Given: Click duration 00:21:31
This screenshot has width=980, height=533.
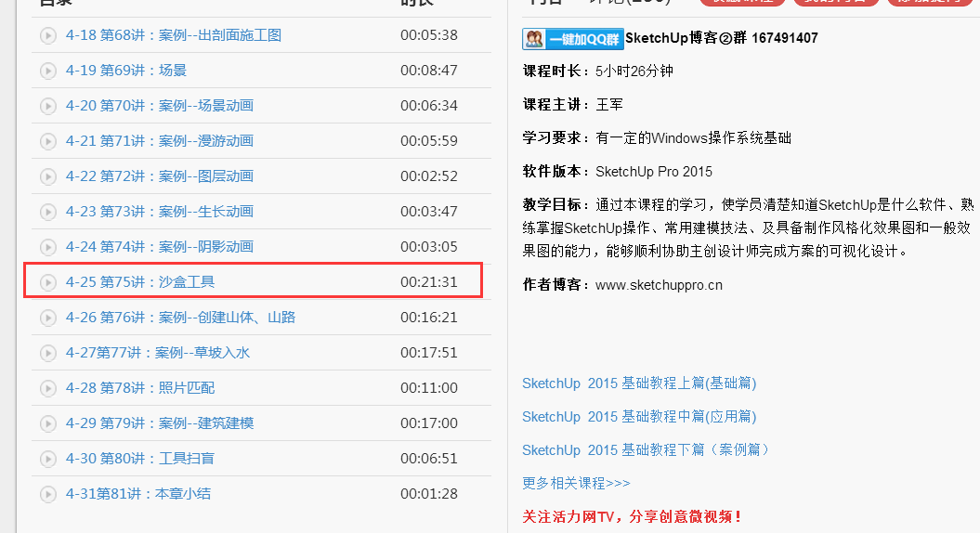Looking at the screenshot, I should (x=429, y=281).
